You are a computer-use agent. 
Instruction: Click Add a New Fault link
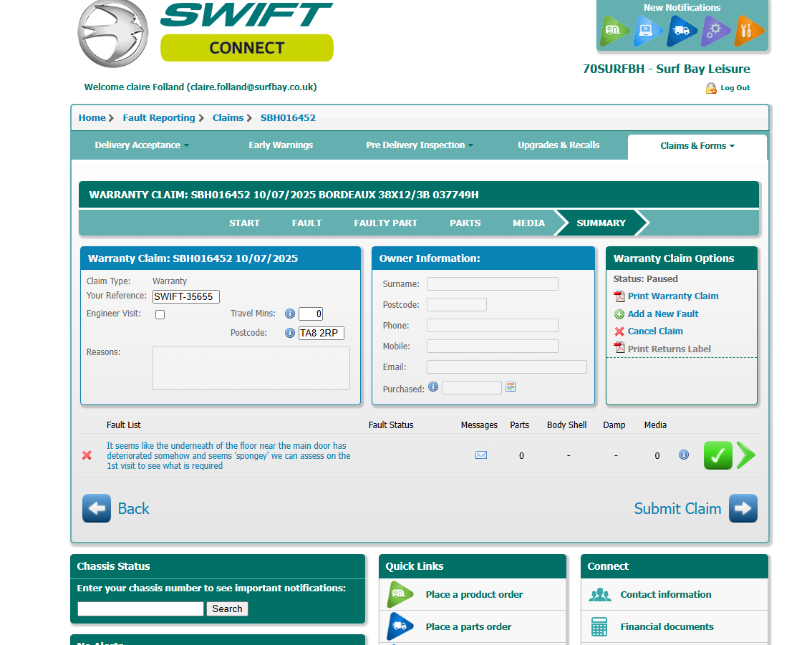coord(663,314)
